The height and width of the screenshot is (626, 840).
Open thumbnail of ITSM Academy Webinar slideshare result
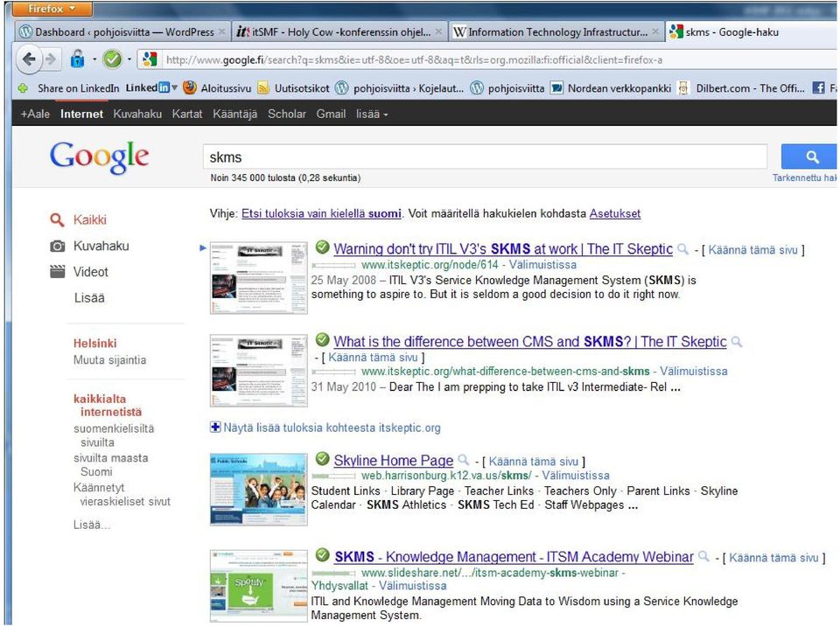click(x=259, y=586)
